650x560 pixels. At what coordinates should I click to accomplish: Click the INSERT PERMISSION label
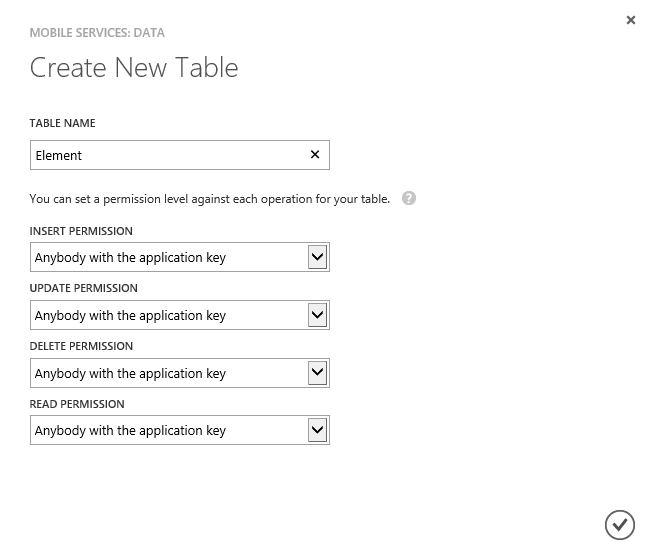[x=81, y=231]
